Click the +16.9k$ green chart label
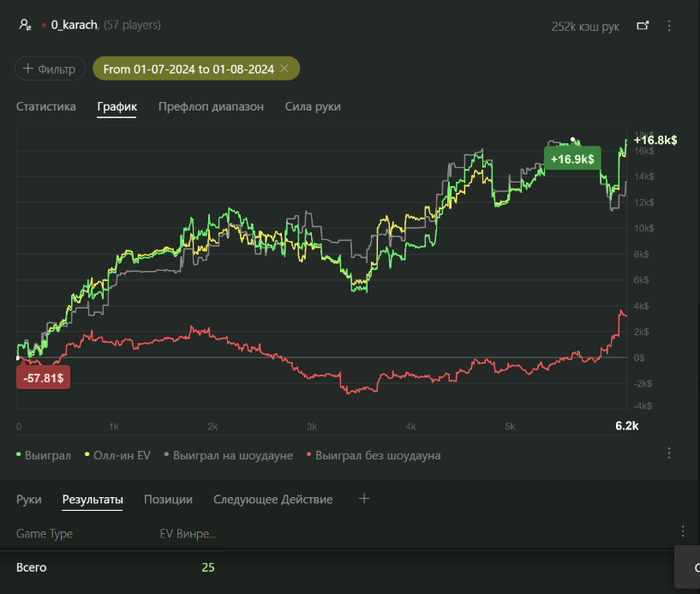This screenshot has width=700, height=594. point(572,159)
